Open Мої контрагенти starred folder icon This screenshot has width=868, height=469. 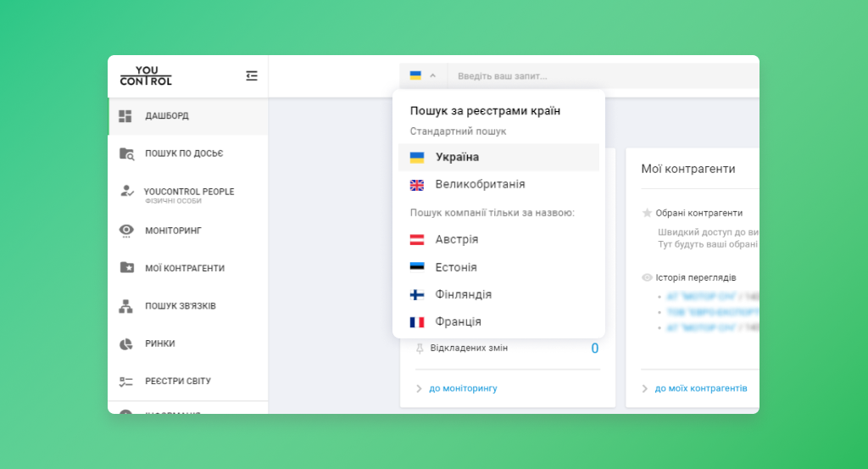pyautogui.click(x=126, y=268)
